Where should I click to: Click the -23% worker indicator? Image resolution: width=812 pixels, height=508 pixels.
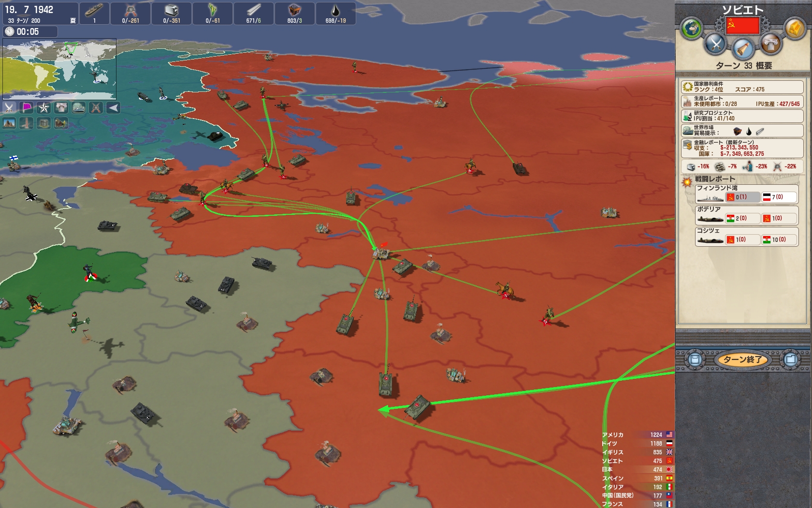(x=755, y=166)
